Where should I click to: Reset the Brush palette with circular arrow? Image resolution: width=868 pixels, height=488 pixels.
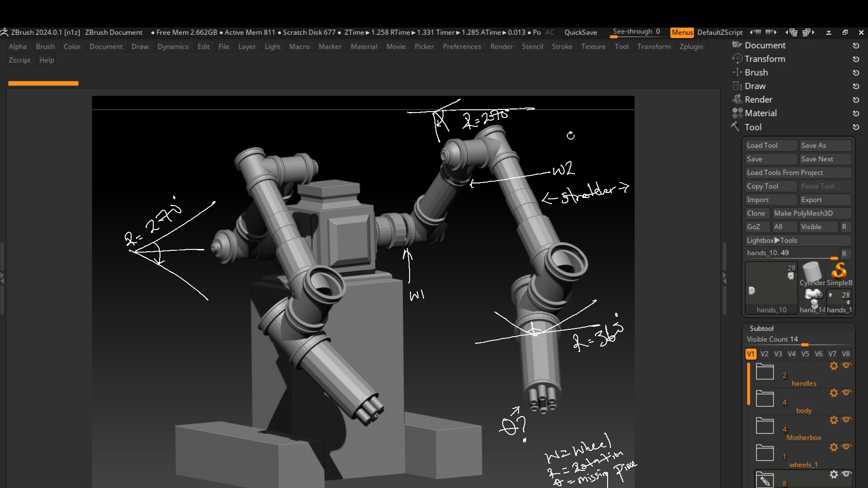[x=856, y=73]
